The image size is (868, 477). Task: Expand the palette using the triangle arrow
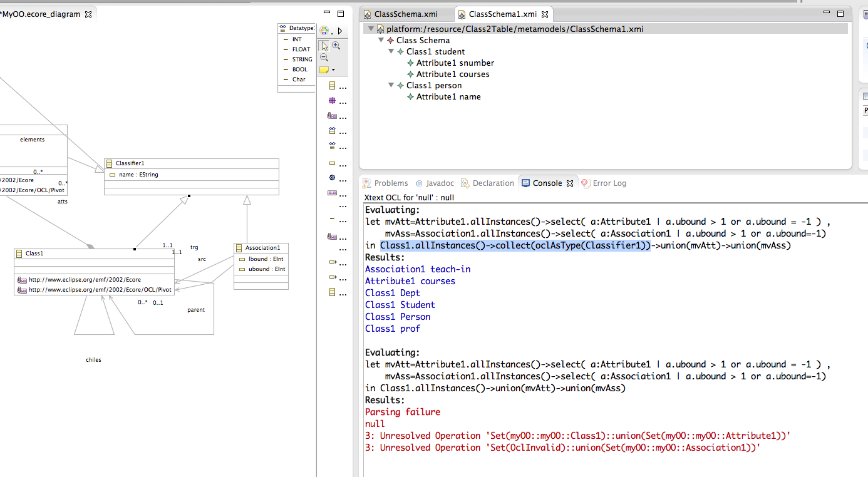(340, 31)
